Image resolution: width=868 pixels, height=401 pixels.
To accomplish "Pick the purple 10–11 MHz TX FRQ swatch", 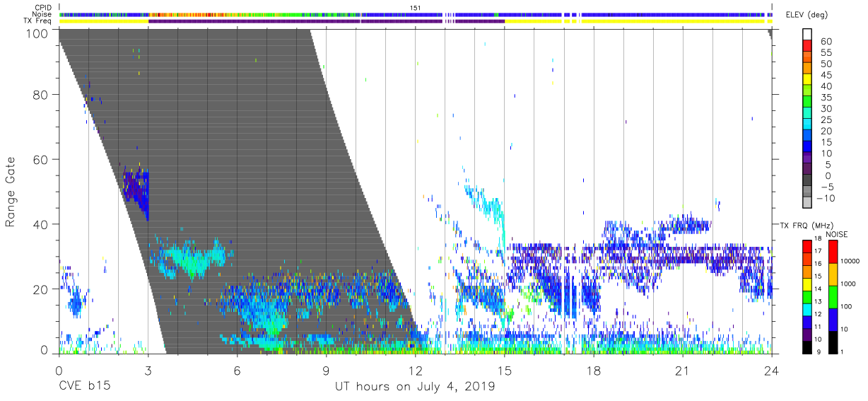I will click(807, 335).
